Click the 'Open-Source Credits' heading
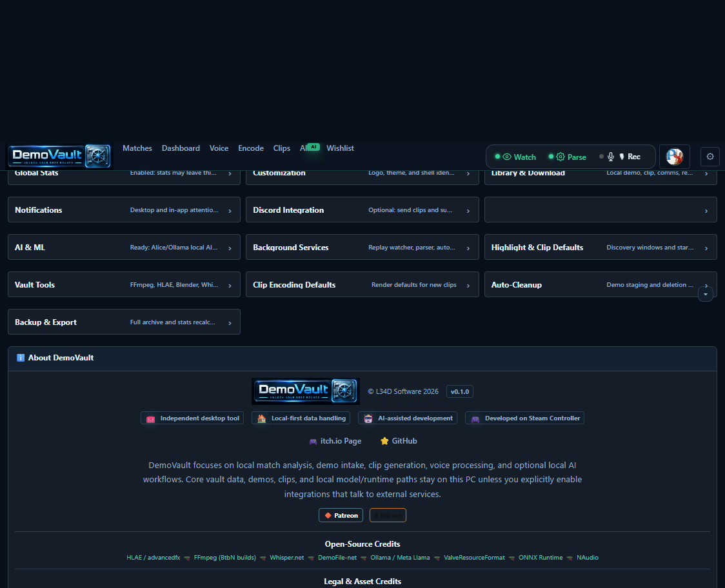Screen dimensions: 725x588 (362, 544)
